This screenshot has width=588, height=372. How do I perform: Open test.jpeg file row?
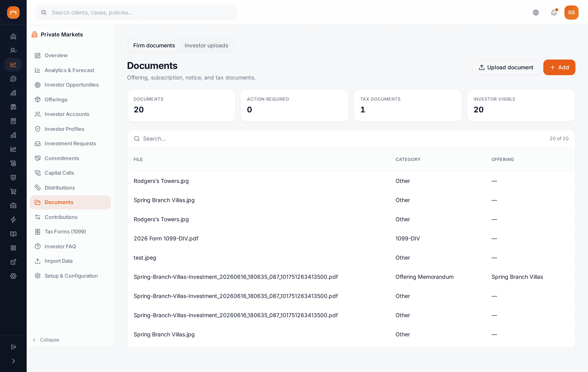[x=351, y=258]
